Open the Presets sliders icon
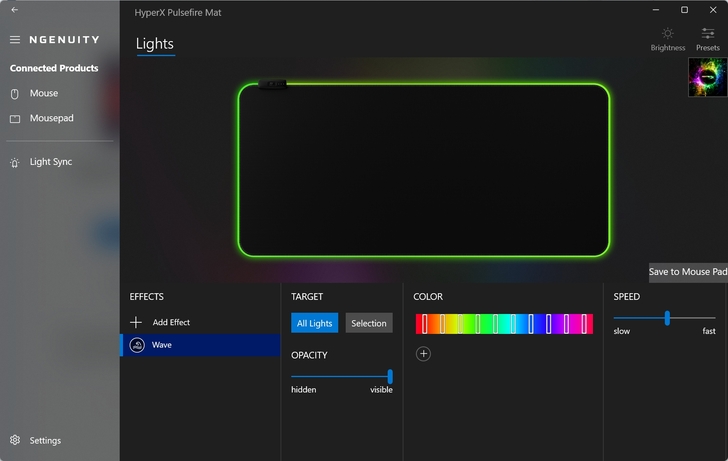The width and height of the screenshot is (728, 461). click(x=707, y=34)
